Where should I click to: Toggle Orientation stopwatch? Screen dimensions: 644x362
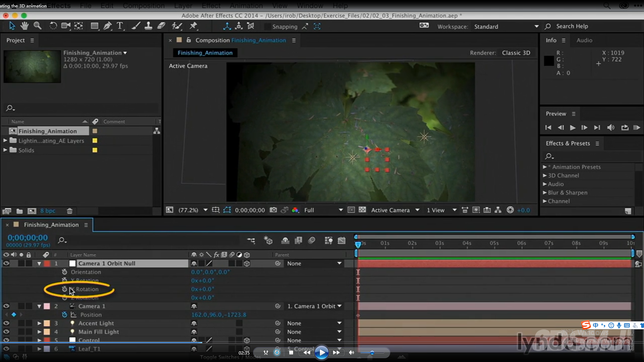pyautogui.click(x=64, y=272)
